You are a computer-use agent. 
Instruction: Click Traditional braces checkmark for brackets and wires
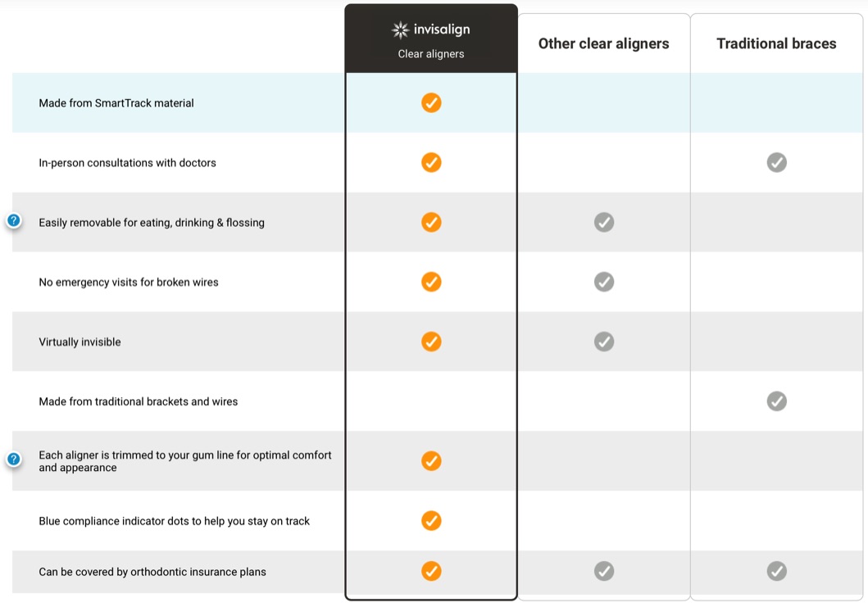(777, 401)
